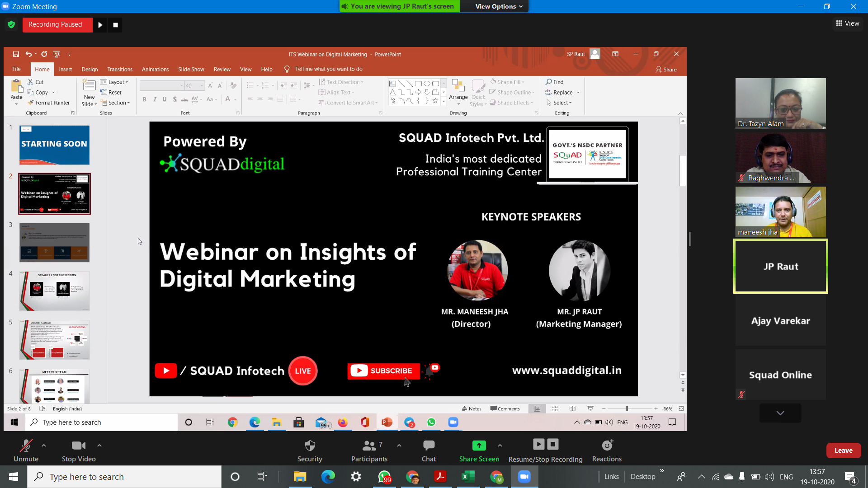This screenshot has width=868, height=488.
Task: Reset the slide layout
Action: click(x=111, y=93)
